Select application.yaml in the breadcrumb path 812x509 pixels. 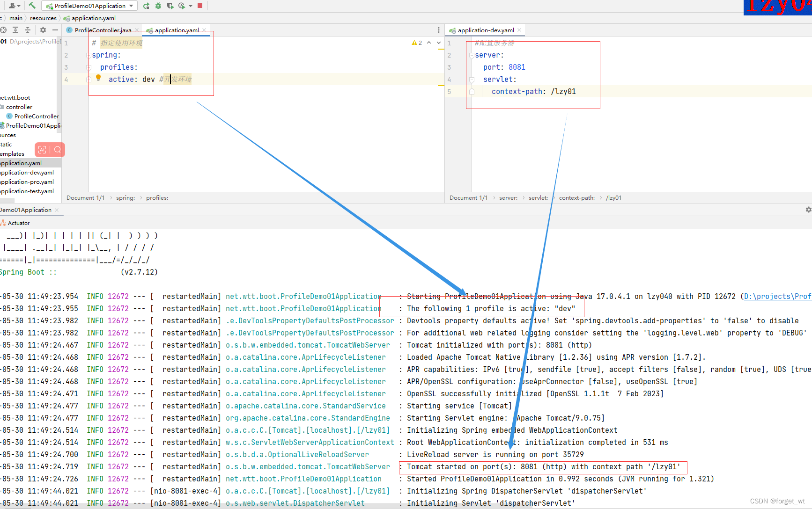click(x=90, y=18)
